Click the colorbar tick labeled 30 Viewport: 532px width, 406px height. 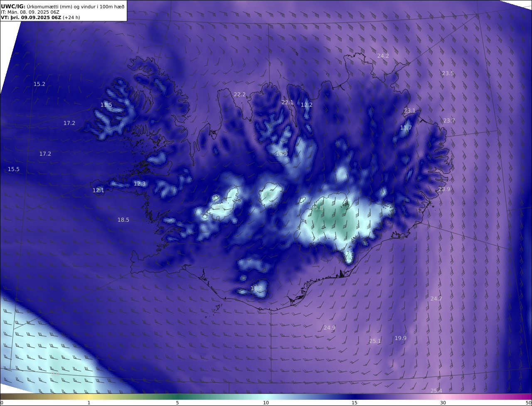point(443,403)
